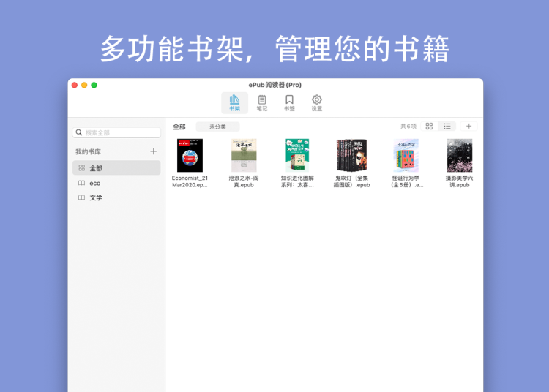This screenshot has height=392, width=549.
Task: Open the 鬼吹灯 book cover
Action: tap(352, 156)
